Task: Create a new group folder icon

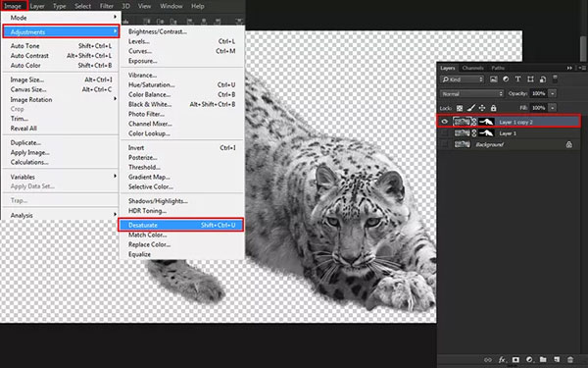Action: click(x=543, y=360)
